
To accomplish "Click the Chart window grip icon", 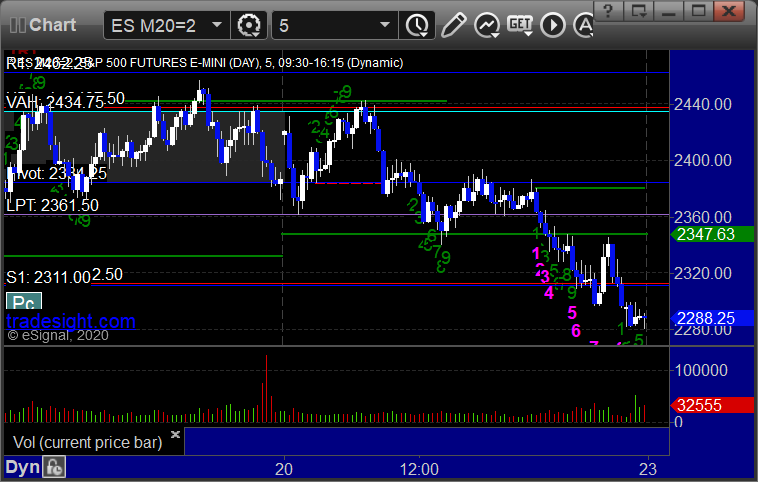I will point(17,25).
